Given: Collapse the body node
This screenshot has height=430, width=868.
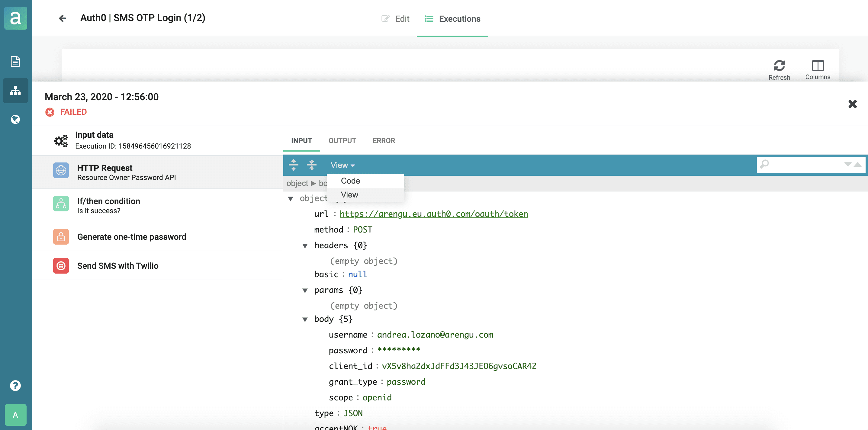Looking at the screenshot, I should click(305, 319).
